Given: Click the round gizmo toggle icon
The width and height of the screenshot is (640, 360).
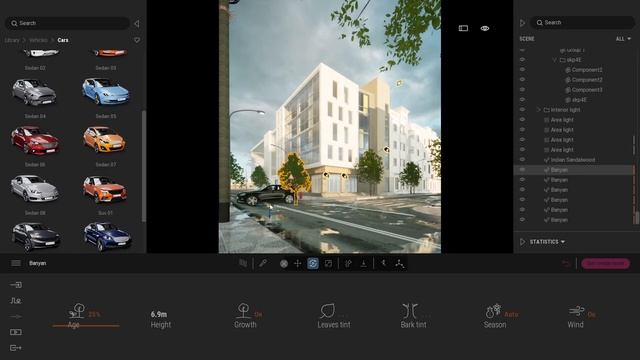Looking at the screenshot, I should (284, 264).
